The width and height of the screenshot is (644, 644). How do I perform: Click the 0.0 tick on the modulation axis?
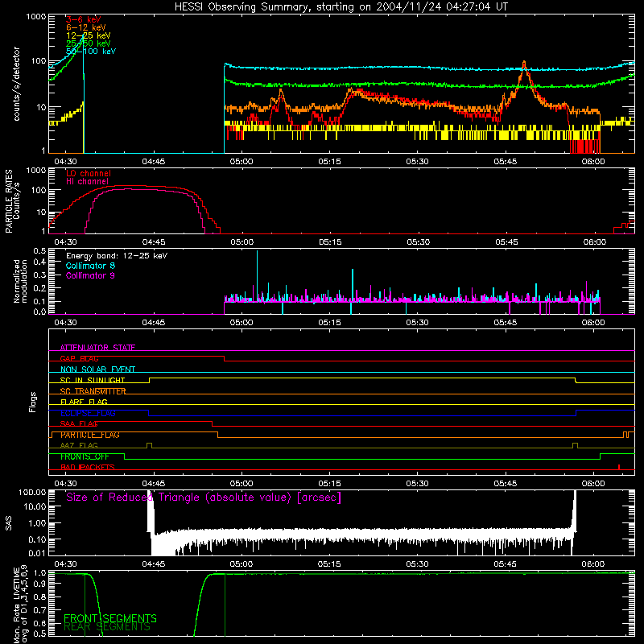click(39, 312)
